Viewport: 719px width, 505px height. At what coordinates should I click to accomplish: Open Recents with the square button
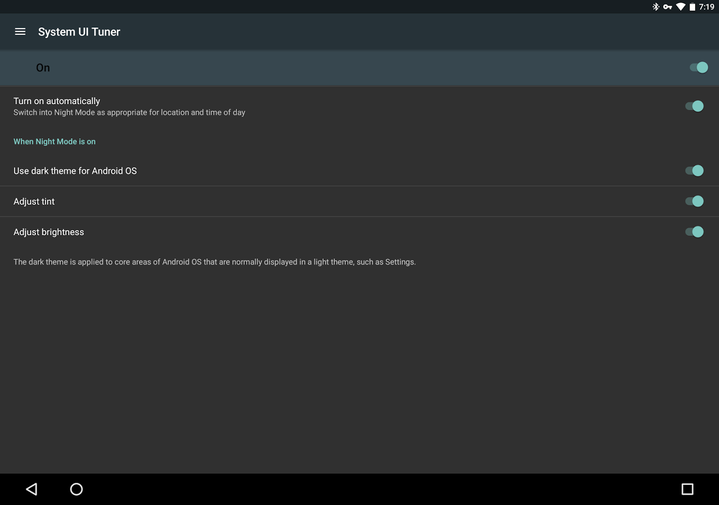click(x=687, y=489)
